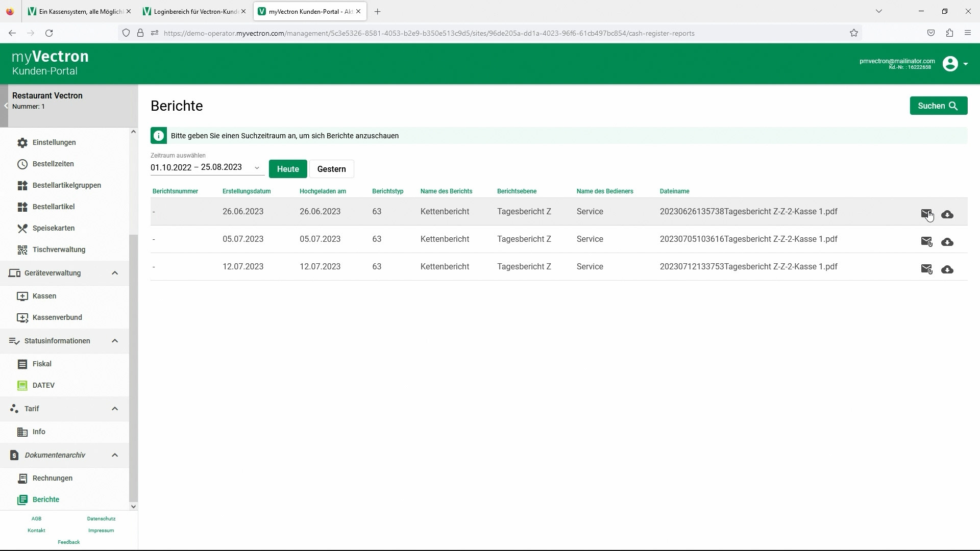Viewport: 980px width, 551px height.
Task: Switch to the Loginbereich für Vectron browser tab
Action: click(194, 11)
